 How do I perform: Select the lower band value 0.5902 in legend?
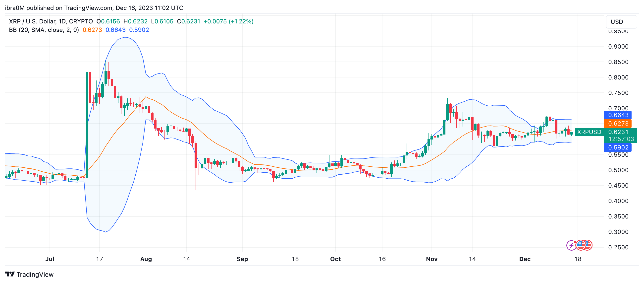(139, 30)
